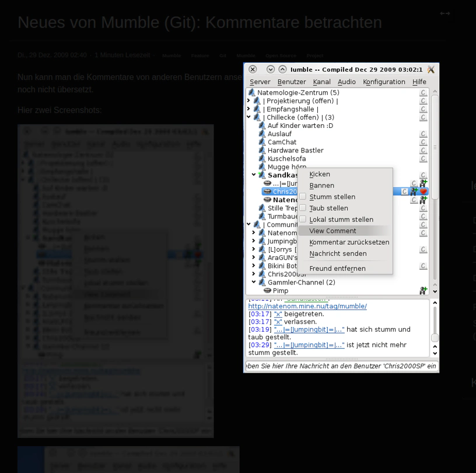
Task: Expand the Bikini Bot channel
Action: 254,265
